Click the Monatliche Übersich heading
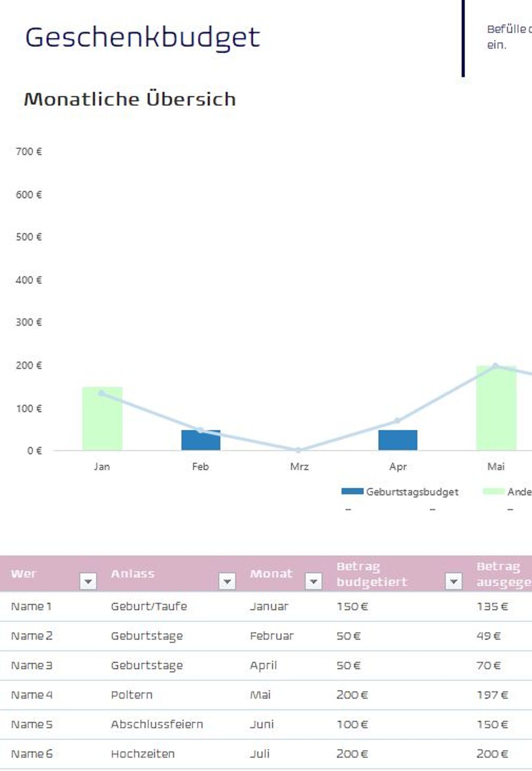The width and height of the screenshot is (532, 771). 129,99
